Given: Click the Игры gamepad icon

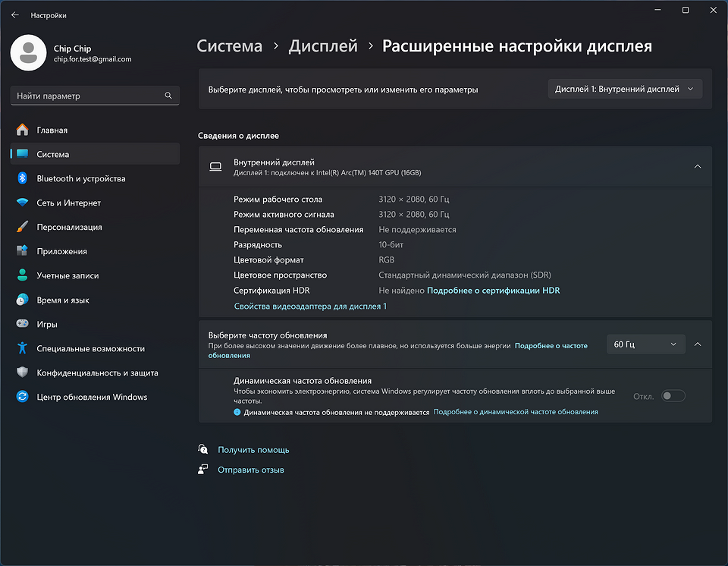Looking at the screenshot, I should (23, 324).
